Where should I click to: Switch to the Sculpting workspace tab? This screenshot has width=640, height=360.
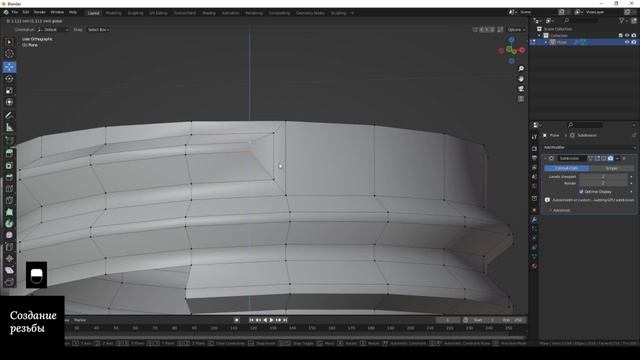click(135, 13)
